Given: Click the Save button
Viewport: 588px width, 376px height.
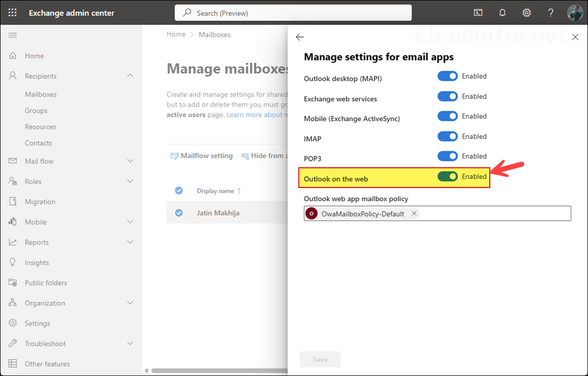Looking at the screenshot, I should [320, 359].
